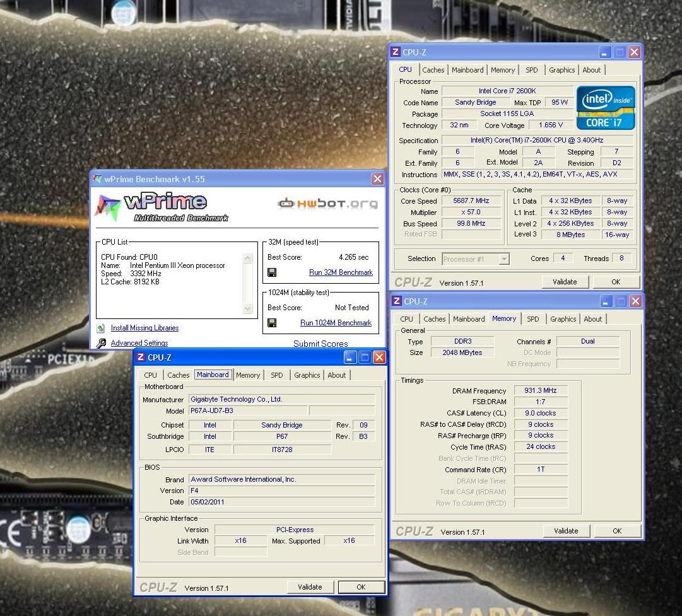The width and height of the screenshot is (682, 616).
Task: Open About tab in CPU-Z CPU window
Action: (592, 70)
